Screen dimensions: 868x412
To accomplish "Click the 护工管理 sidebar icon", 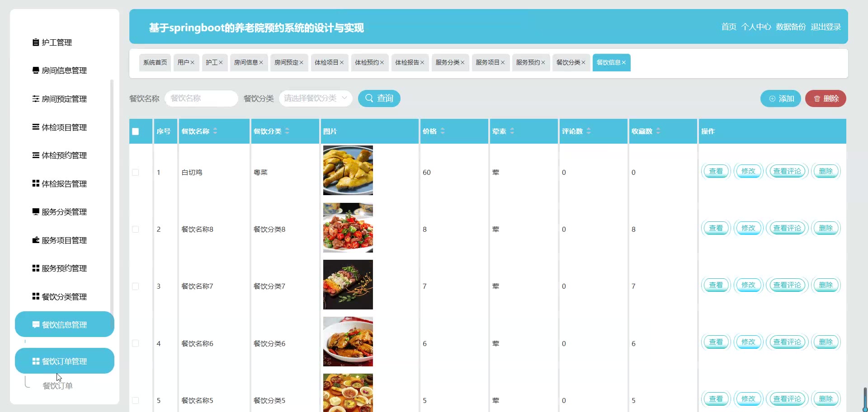I will (36, 42).
